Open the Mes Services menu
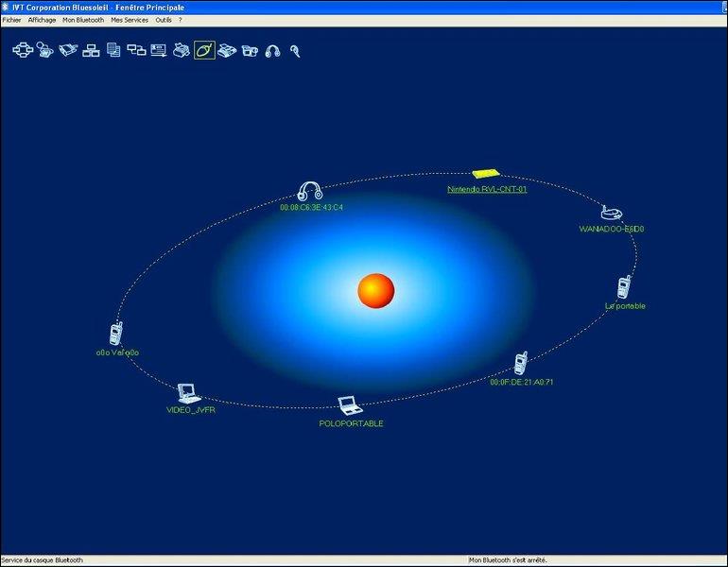 point(130,20)
